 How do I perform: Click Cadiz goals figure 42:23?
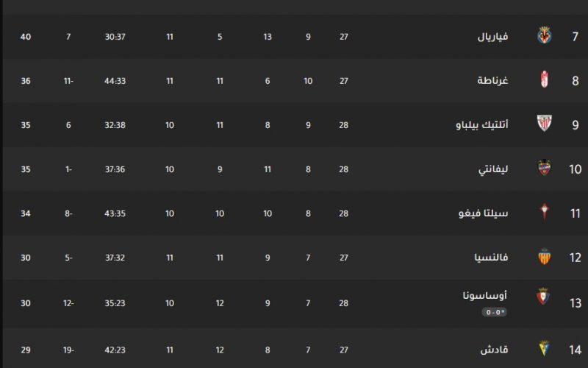pyautogui.click(x=115, y=350)
